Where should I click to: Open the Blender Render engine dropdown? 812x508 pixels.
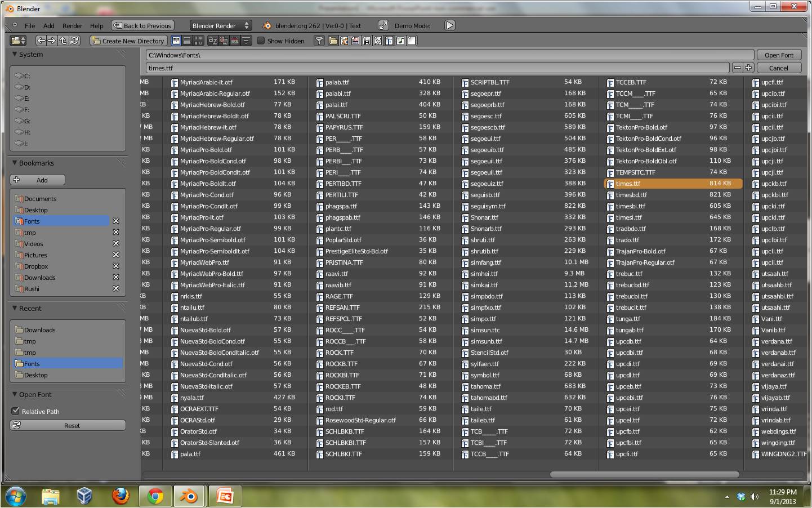point(220,26)
